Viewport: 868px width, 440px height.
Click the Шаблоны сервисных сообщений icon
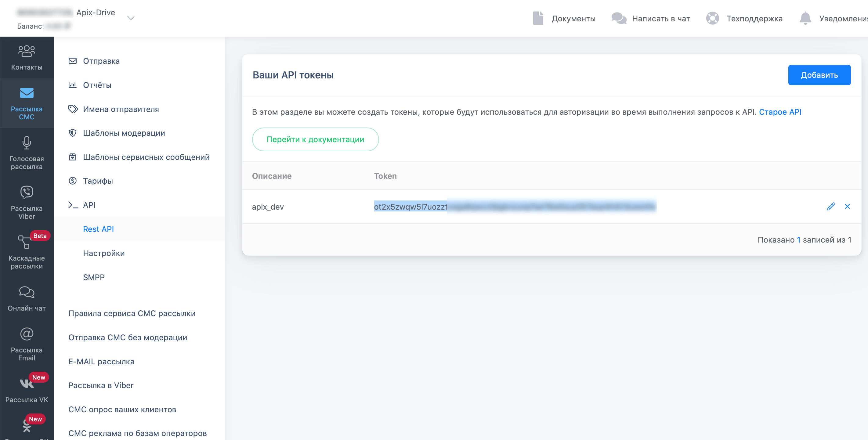pyautogui.click(x=72, y=157)
